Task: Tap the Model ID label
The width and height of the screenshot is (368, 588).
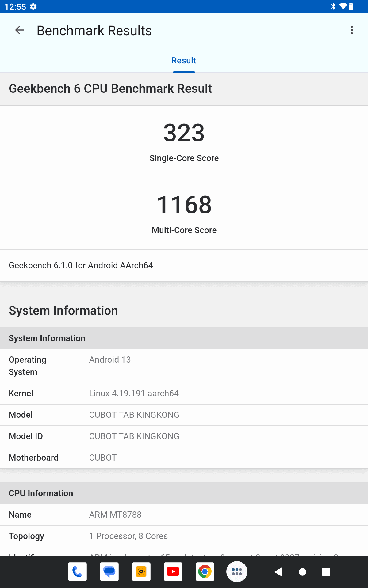Action: pyautogui.click(x=26, y=436)
